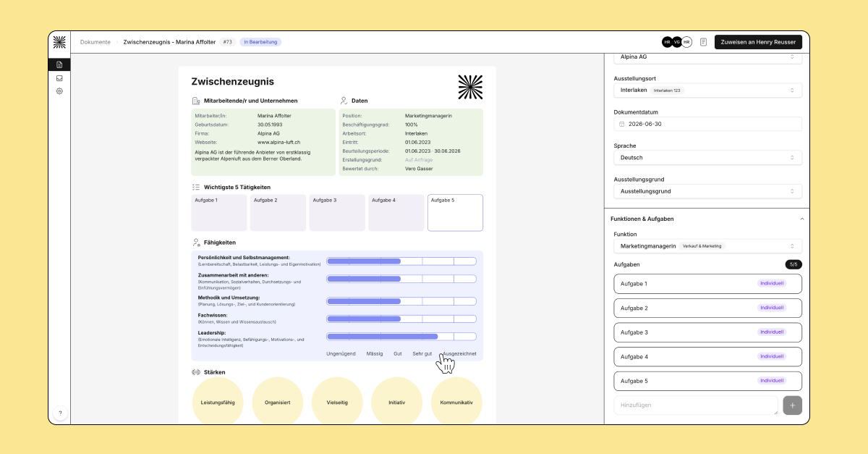868x454 pixels.
Task: Click Aufgabe 2 card on the certificate
Action: point(278,213)
